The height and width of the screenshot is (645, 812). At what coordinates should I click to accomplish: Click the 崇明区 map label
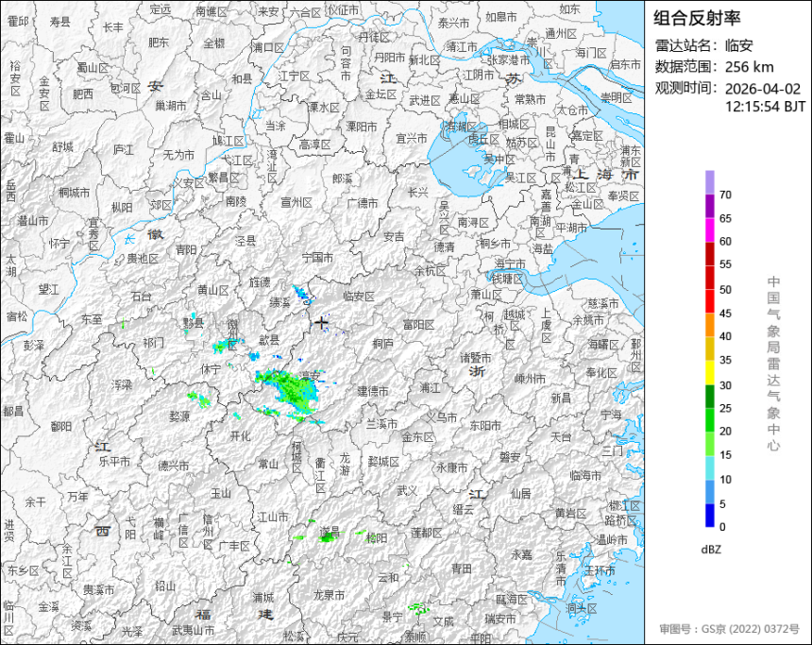pos(617,97)
